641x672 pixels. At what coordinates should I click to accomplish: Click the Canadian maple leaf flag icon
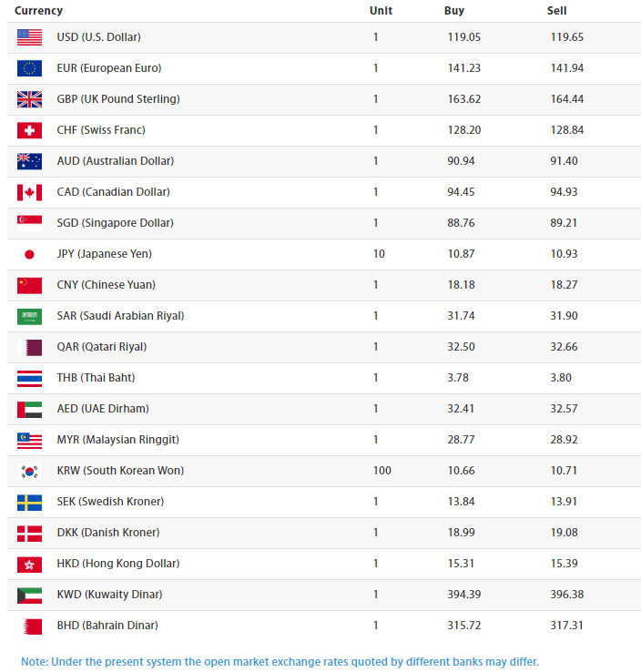tap(29, 192)
